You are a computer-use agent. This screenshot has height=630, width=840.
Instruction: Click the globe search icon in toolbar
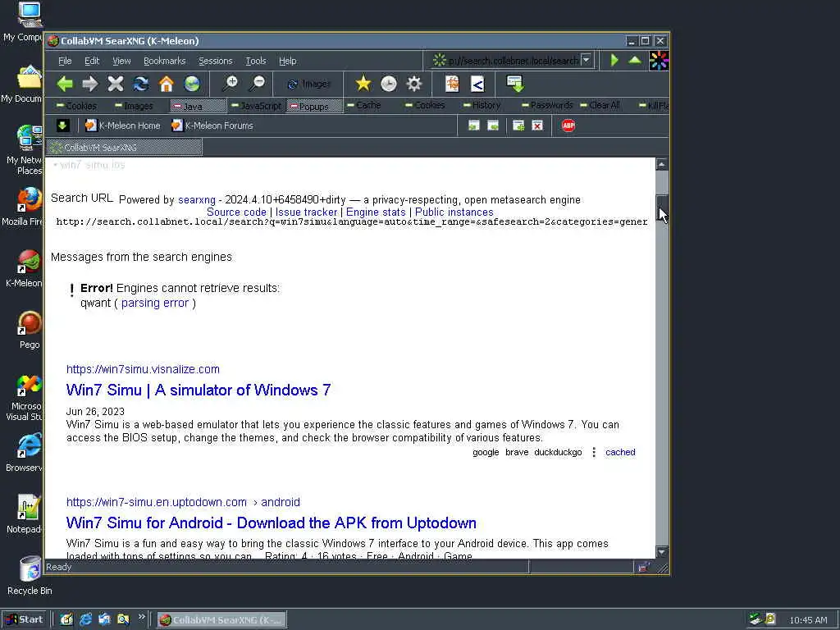(x=192, y=84)
